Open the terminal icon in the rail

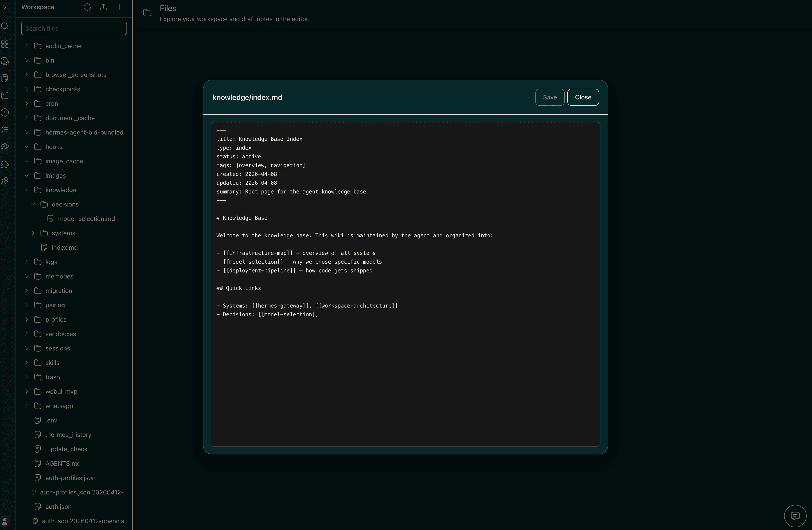tap(5, 95)
